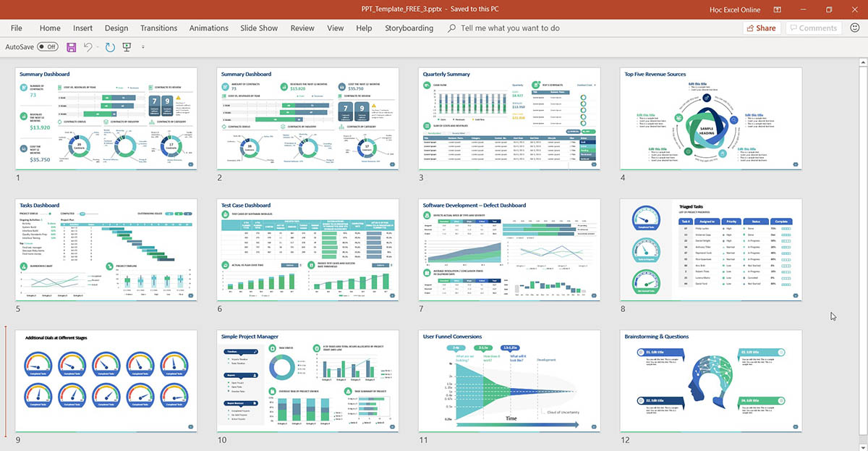Select the Top Five Revenue Sources slide

(x=711, y=119)
